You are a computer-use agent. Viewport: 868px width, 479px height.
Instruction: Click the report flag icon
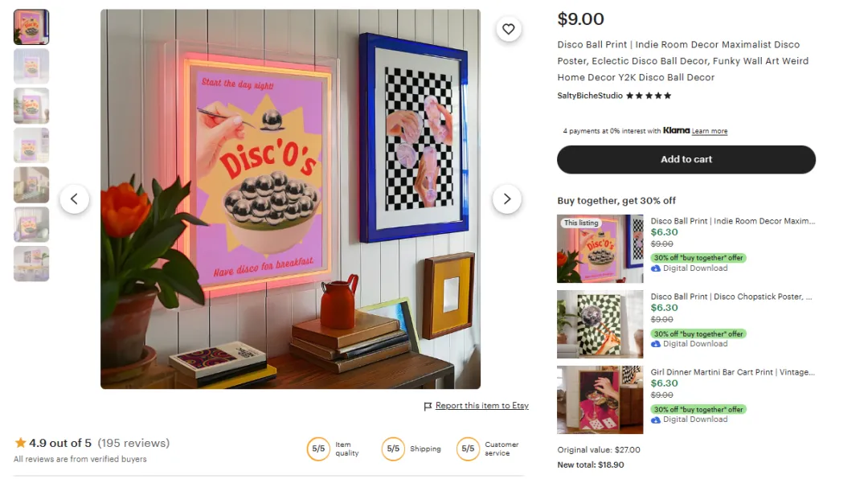coord(428,407)
